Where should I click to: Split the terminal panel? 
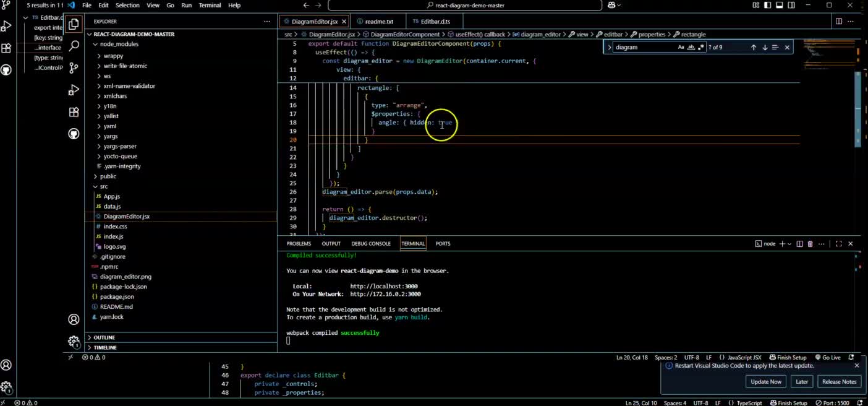point(799,244)
